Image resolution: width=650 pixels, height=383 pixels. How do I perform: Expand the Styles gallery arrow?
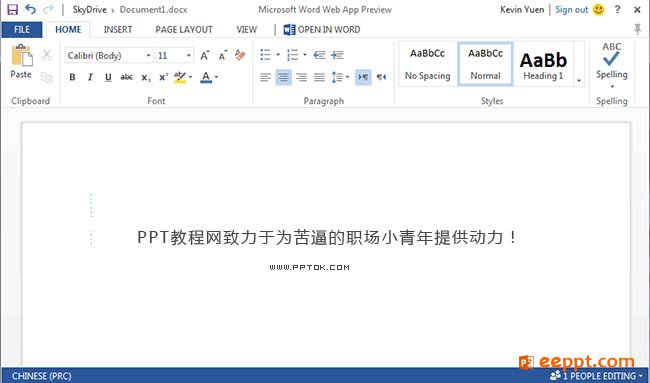(x=579, y=80)
